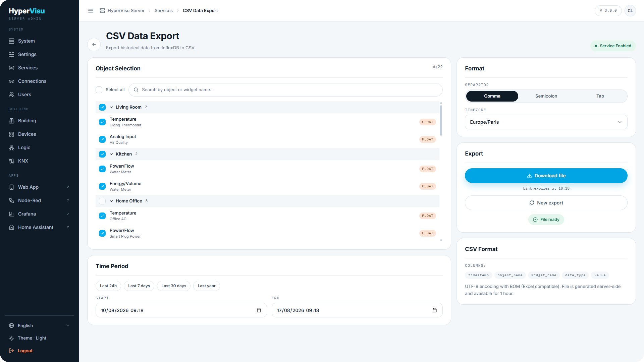Click the Download file button
This screenshot has width=644, height=362.
[546, 176]
